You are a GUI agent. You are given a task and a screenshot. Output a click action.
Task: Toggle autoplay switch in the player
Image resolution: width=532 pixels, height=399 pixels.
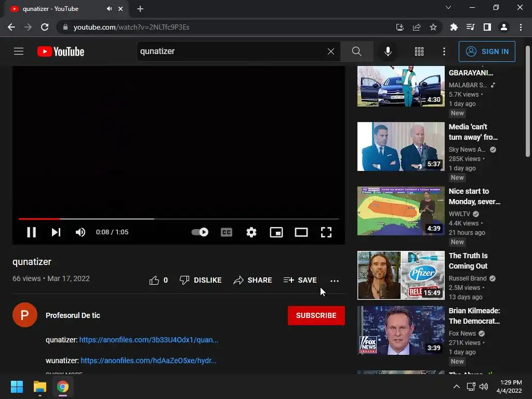(200, 232)
